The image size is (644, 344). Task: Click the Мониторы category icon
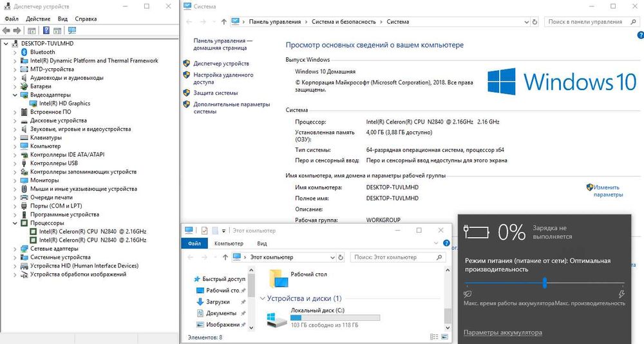click(24, 180)
